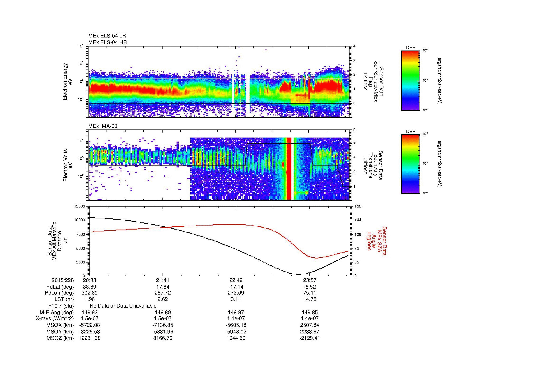Click the PdLat value 38.89
Image resolution: width=555 pixels, height=392 pixels.
[x=90, y=287]
